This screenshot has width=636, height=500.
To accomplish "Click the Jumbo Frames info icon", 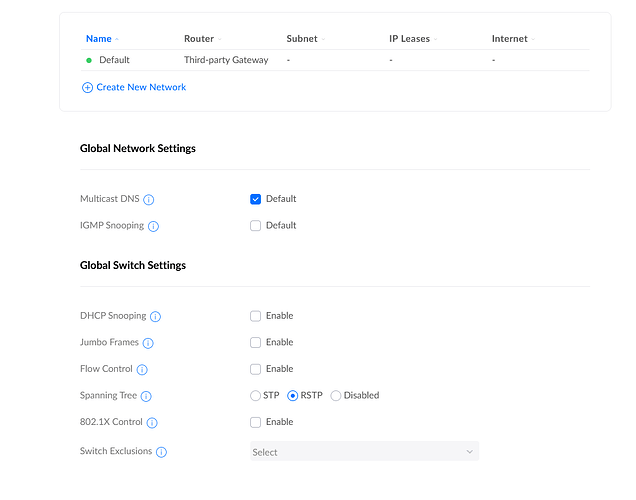I will click(148, 343).
